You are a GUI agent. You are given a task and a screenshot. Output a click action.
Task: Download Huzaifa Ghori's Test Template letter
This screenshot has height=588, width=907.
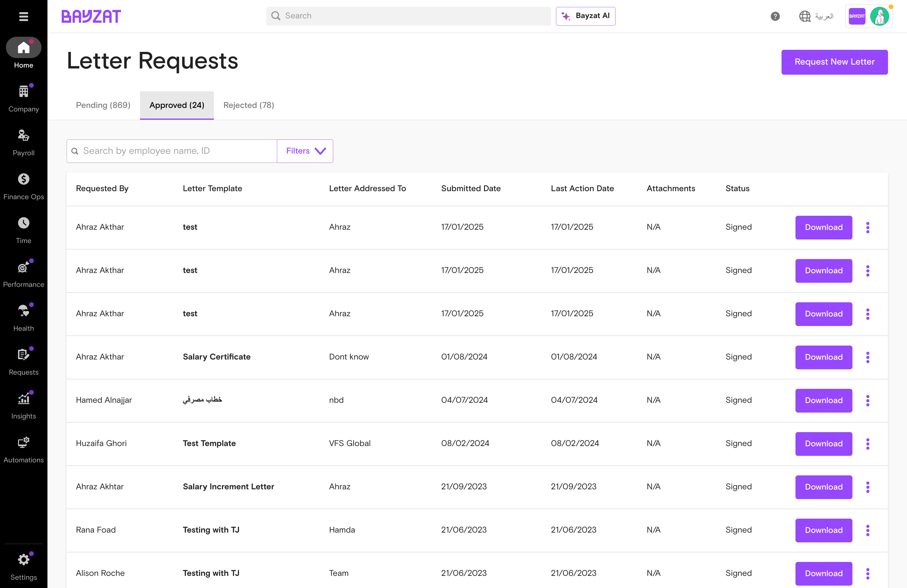click(x=824, y=444)
